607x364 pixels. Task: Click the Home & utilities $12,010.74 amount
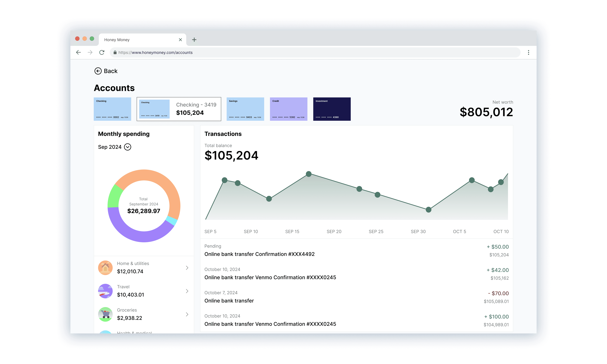pyautogui.click(x=130, y=272)
